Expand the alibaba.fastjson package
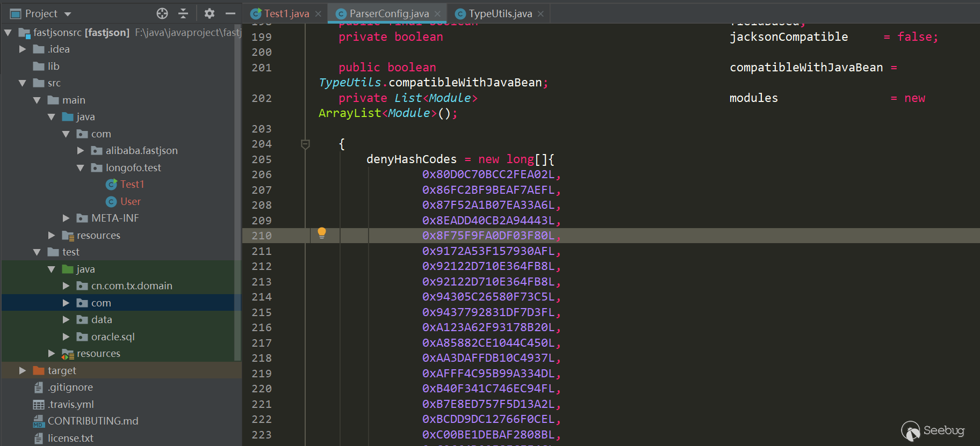This screenshot has height=446, width=980. coord(81,151)
